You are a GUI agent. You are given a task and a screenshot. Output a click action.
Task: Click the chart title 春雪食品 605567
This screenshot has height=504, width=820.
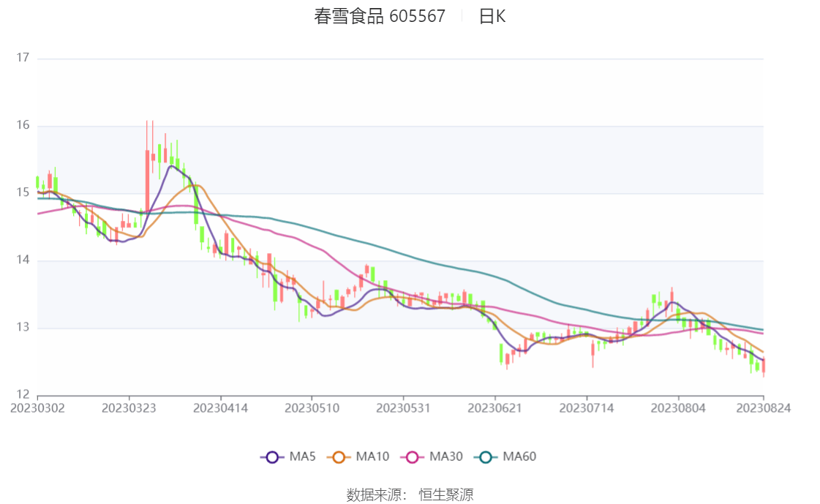(380, 16)
